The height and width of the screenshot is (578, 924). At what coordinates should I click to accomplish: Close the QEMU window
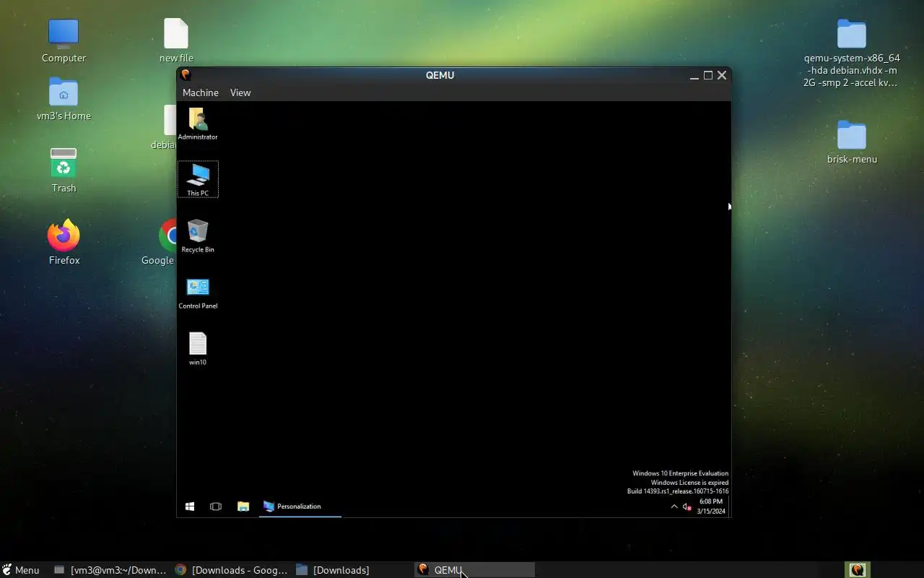[722, 75]
